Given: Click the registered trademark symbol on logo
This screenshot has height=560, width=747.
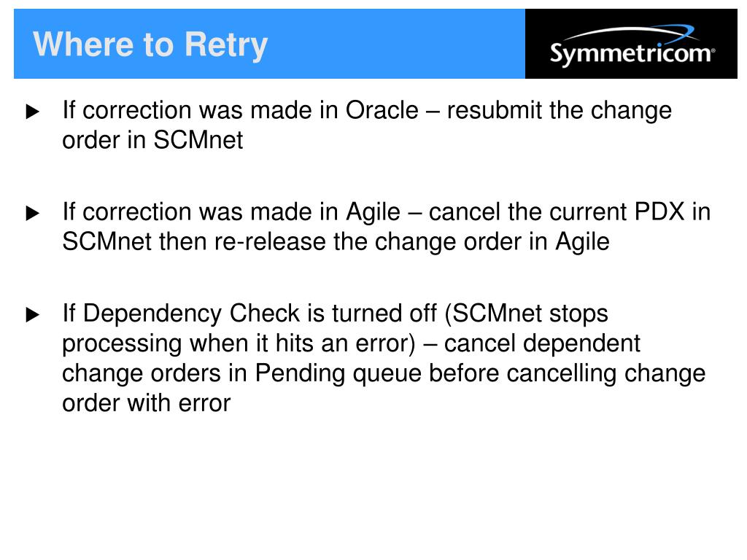Looking at the screenshot, I should [x=713, y=50].
